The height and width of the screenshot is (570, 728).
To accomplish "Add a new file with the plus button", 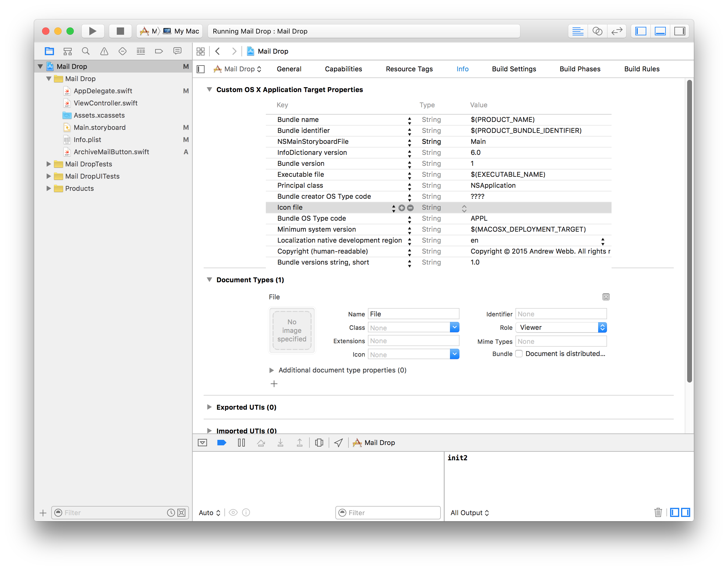I will click(43, 513).
